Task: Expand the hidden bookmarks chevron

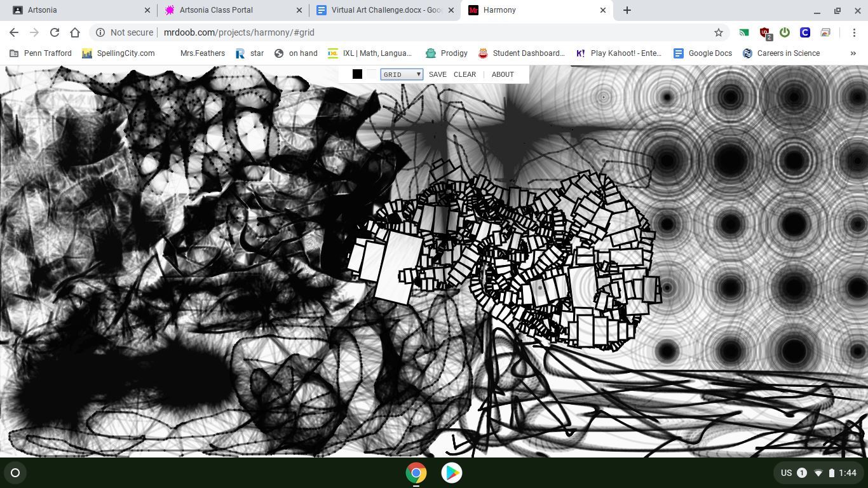Action: click(x=853, y=53)
